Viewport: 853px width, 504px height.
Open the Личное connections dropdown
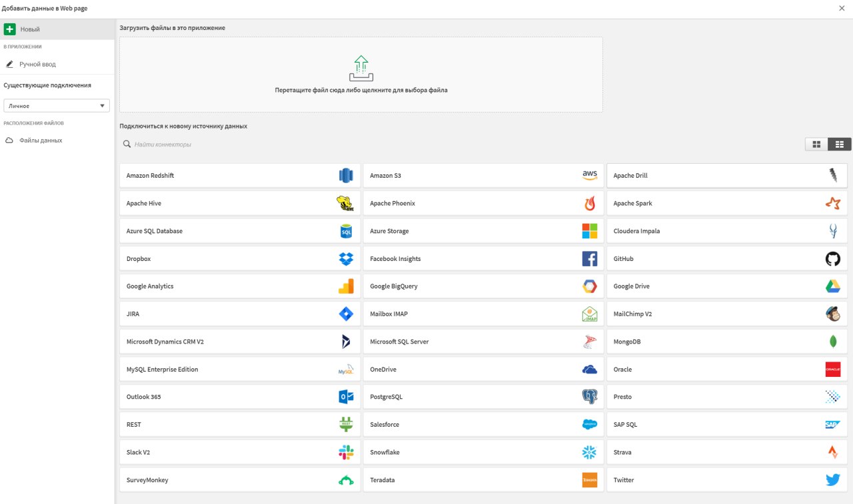(57, 106)
